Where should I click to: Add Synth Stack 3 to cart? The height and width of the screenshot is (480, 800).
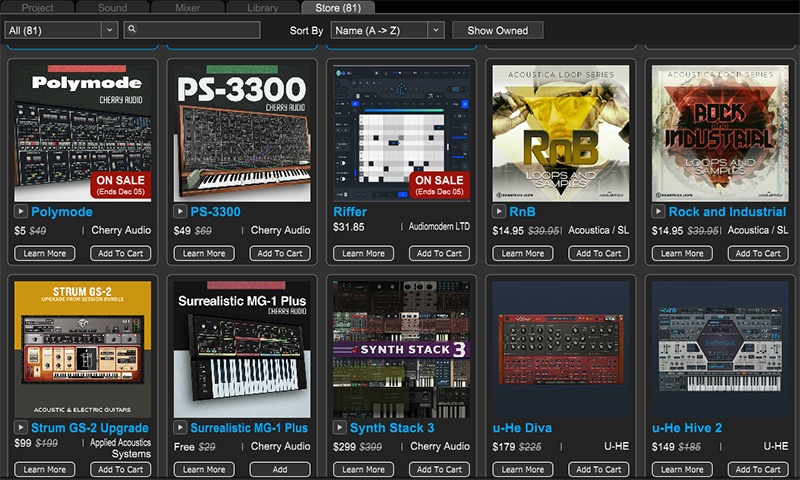click(x=439, y=469)
